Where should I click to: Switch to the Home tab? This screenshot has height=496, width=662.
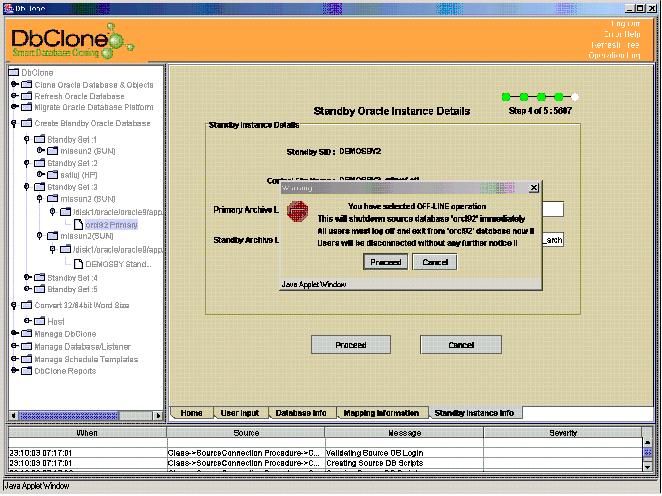[191, 413]
